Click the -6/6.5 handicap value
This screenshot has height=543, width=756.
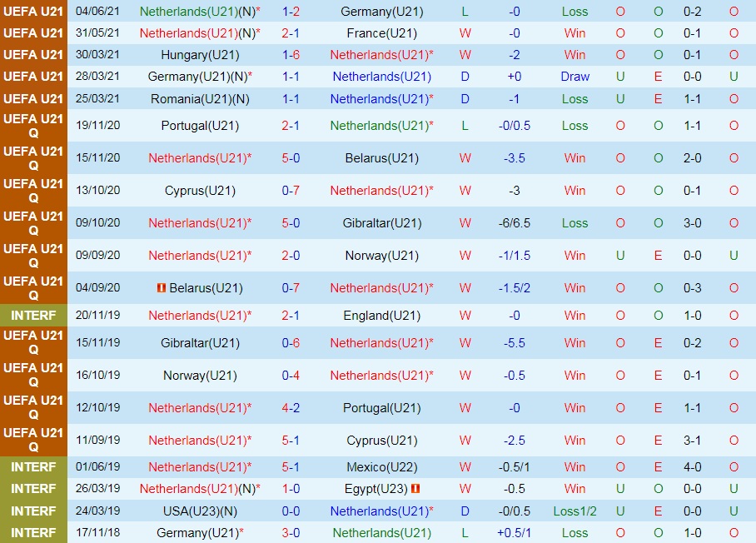(515, 223)
